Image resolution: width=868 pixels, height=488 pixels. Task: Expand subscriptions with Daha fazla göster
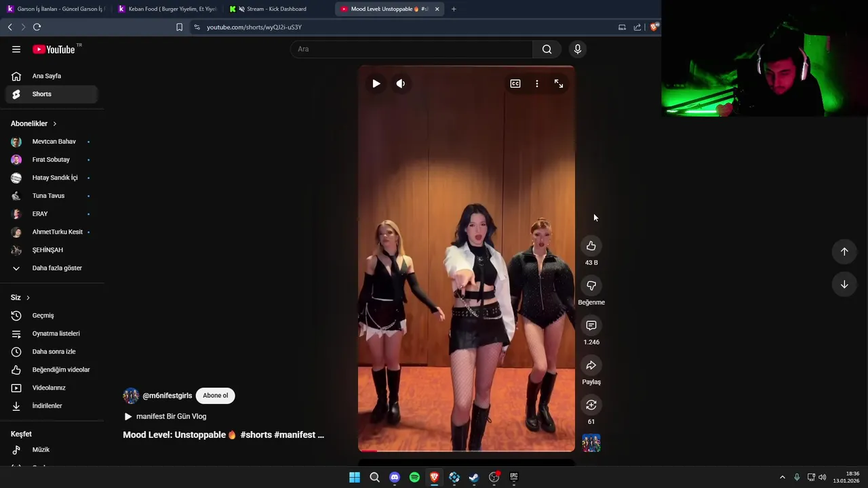(x=52, y=268)
